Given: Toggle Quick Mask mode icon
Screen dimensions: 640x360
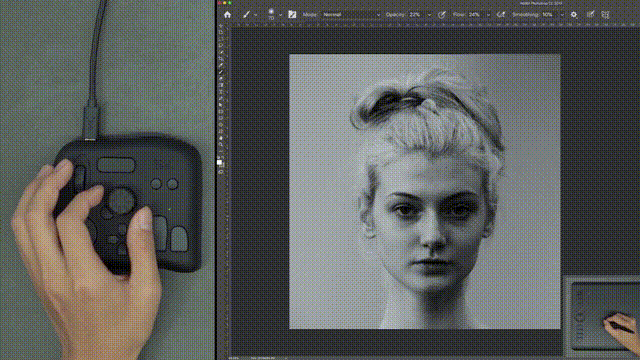Looking at the screenshot, I should coord(221,172).
